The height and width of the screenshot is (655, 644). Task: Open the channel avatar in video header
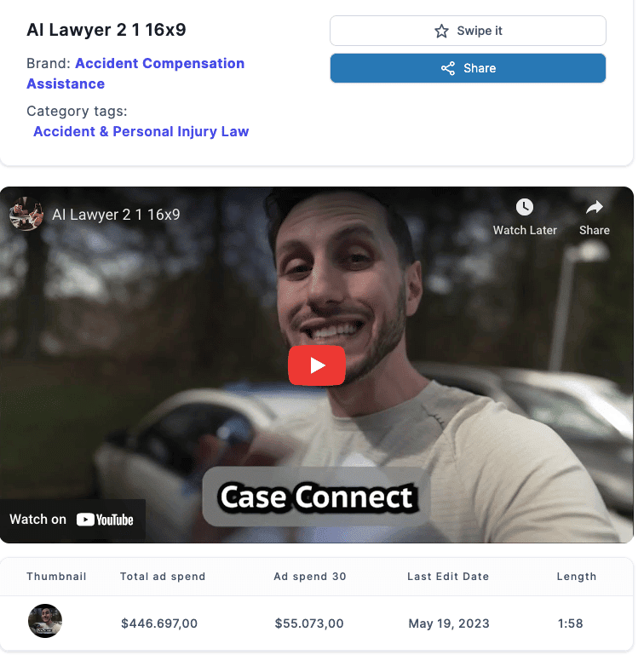(x=26, y=215)
